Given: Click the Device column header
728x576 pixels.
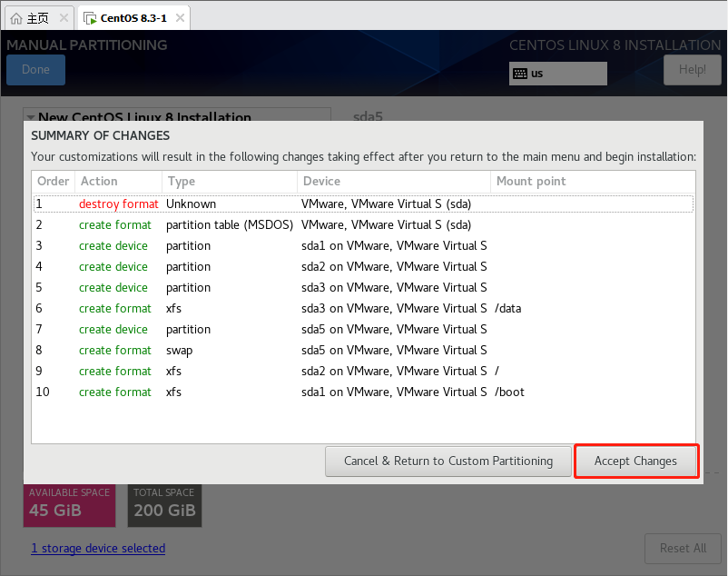Looking at the screenshot, I should click(x=394, y=181).
